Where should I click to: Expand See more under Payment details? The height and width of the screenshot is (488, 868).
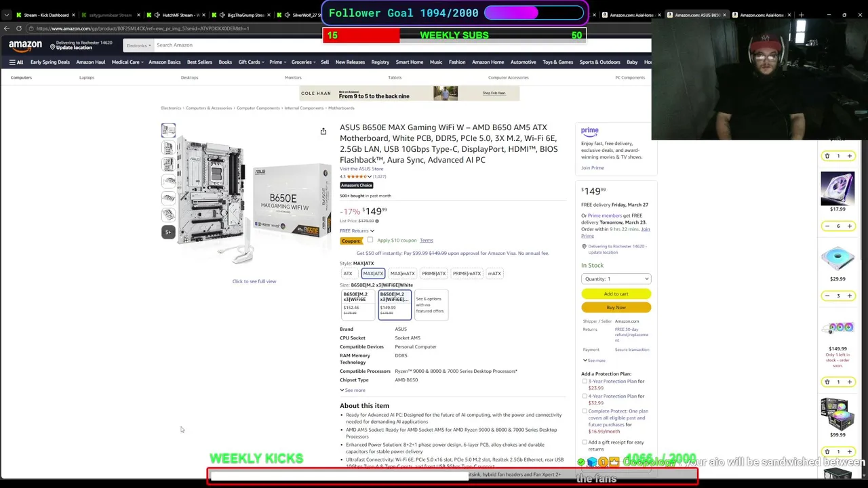tap(593, 361)
